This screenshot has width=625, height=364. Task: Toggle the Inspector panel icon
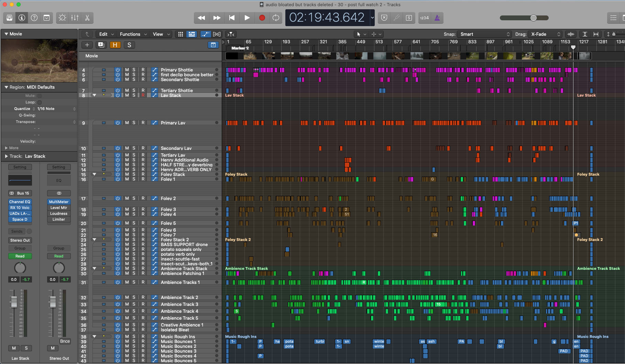pos(22,18)
